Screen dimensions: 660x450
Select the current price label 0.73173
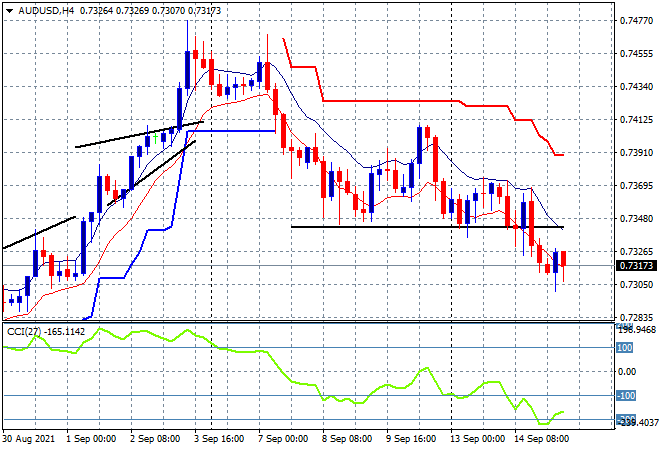click(636, 266)
